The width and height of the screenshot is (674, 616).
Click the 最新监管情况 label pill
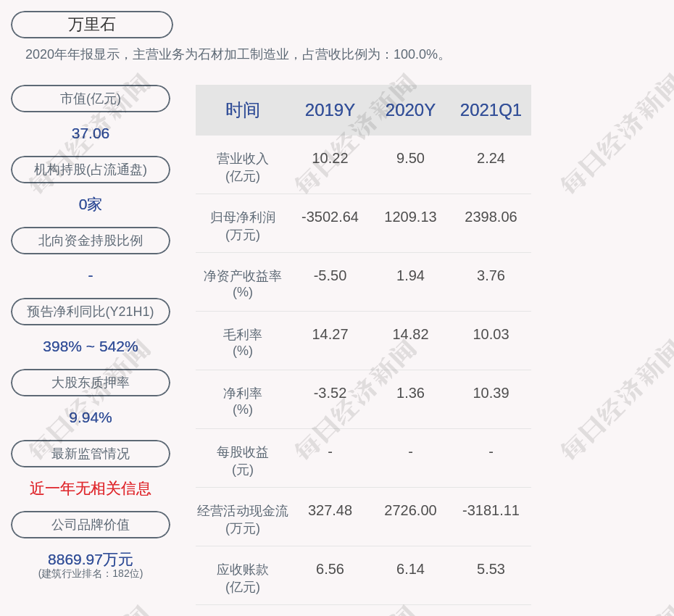91,454
